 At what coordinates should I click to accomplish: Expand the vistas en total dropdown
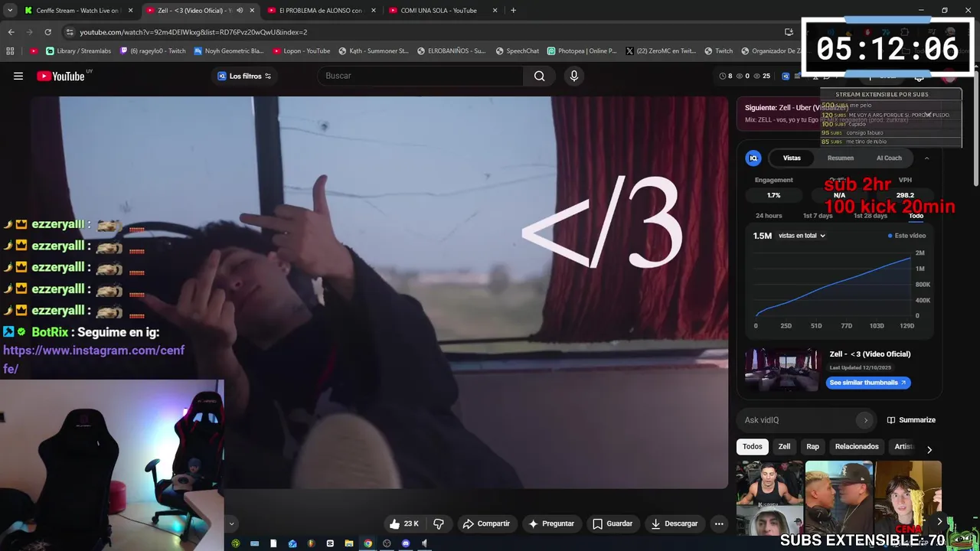point(802,236)
